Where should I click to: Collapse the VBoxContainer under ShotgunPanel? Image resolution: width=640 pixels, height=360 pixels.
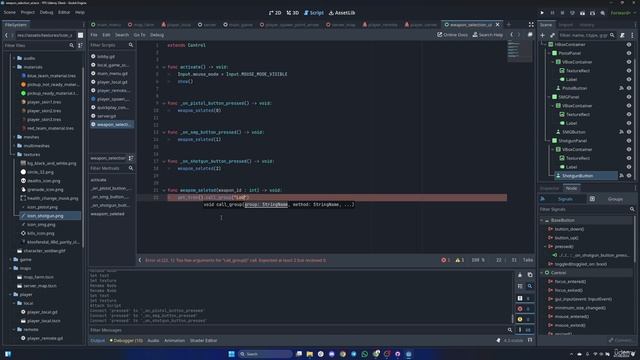pos(553,149)
